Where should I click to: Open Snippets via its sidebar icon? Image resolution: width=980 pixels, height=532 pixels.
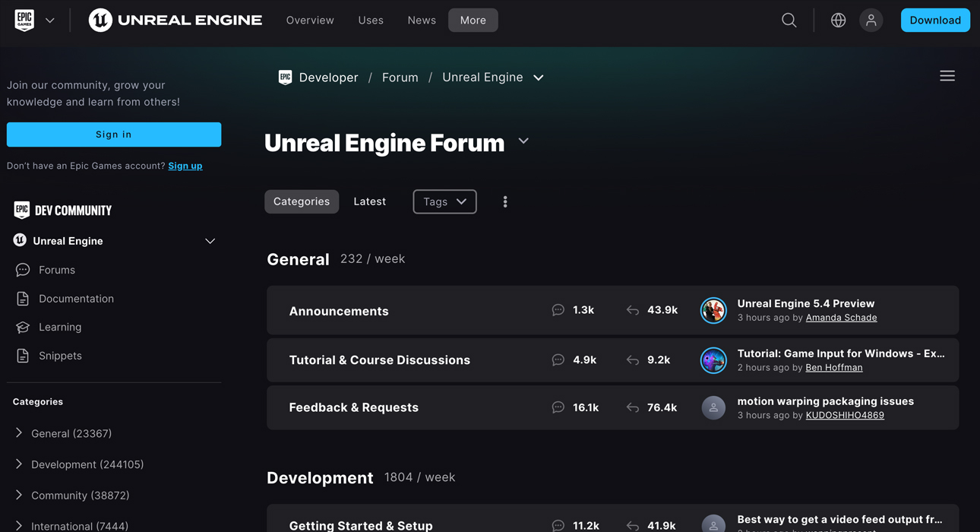pos(22,355)
